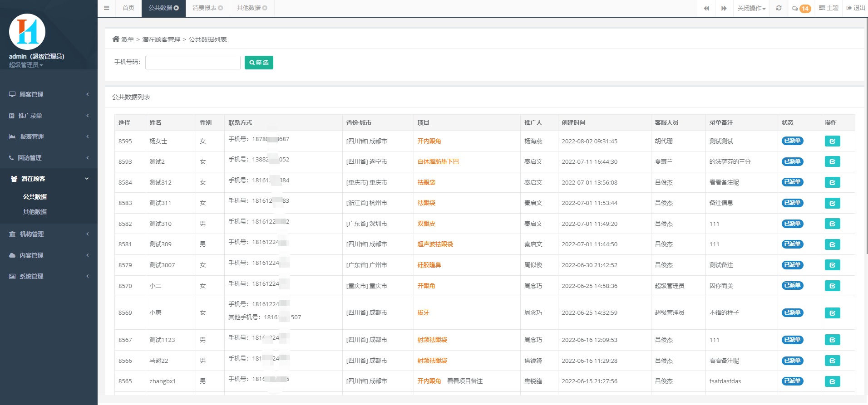Open the 关闭操作 dropdown
This screenshot has width=868, height=405.
pyautogui.click(x=751, y=9)
